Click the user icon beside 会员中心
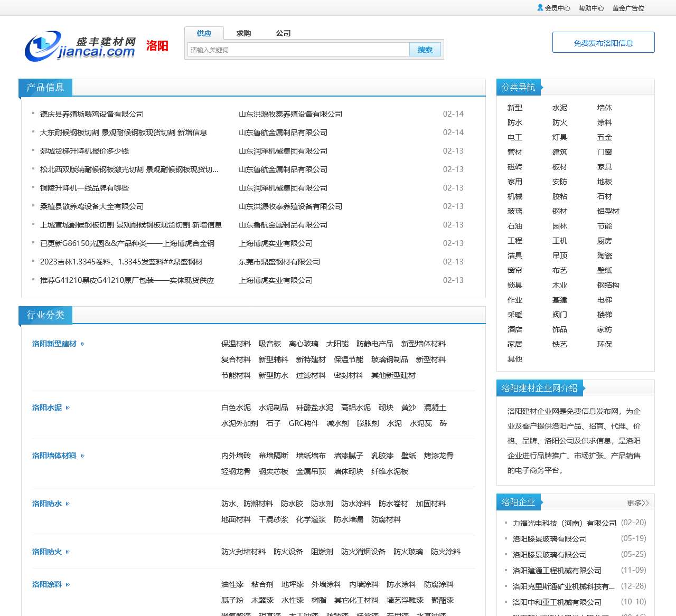Image resolution: width=676 pixels, height=616 pixels. (540, 8)
